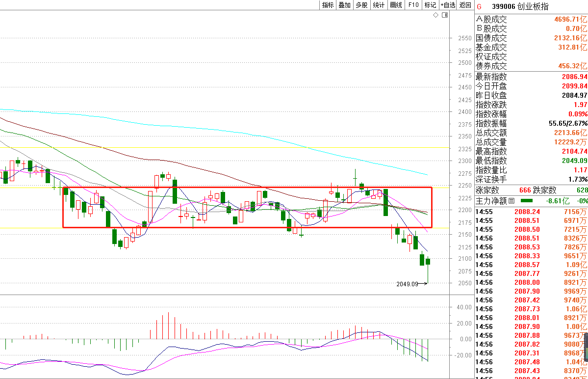This screenshot has height=379, width=588.
Task: Click the 标记 mark button
Action: (430, 5)
